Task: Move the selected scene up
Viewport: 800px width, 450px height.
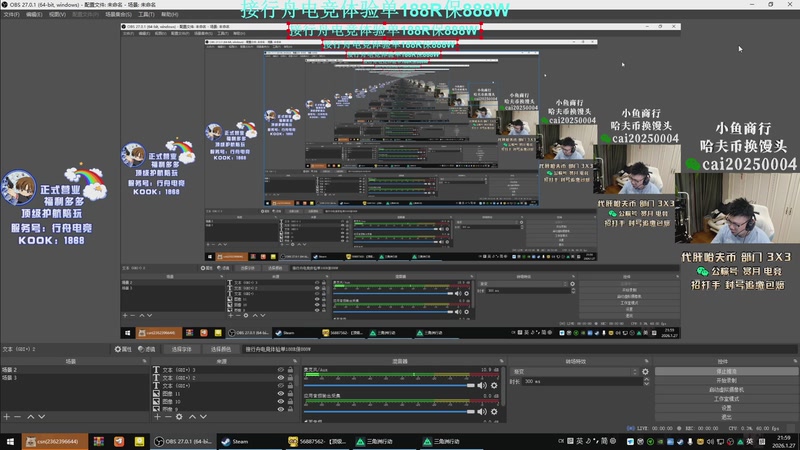Action: 31,417
